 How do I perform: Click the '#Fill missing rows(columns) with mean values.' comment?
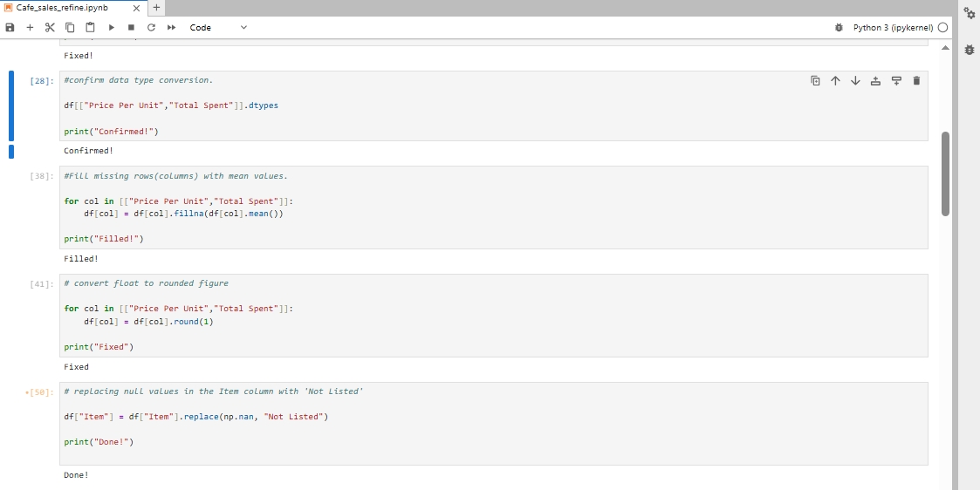pos(176,176)
